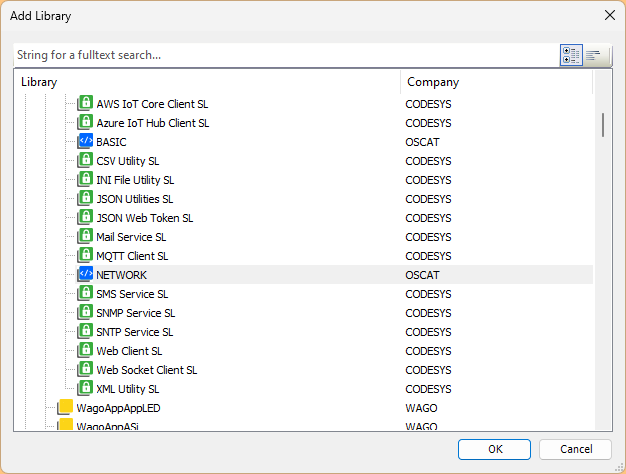Select the JSON Web Token SL entry
Image resolution: width=626 pixels, height=474 pixels.
click(x=145, y=218)
